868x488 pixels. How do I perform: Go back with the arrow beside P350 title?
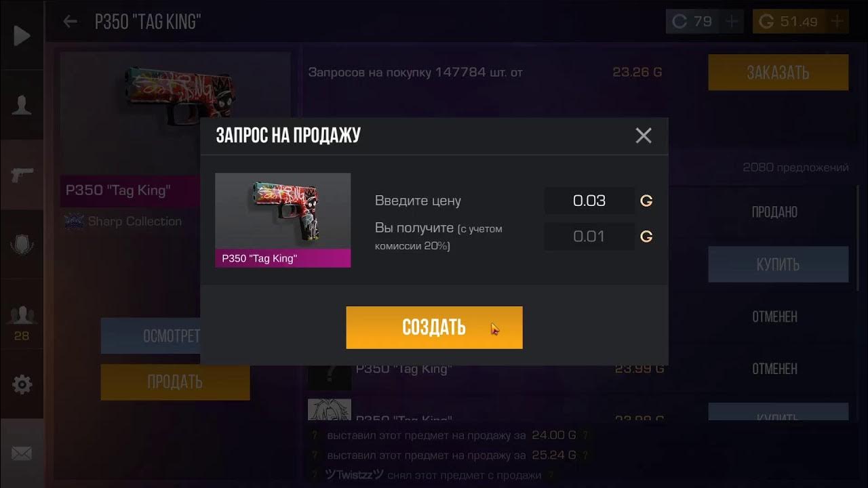pyautogui.click(x=70, y=22)
